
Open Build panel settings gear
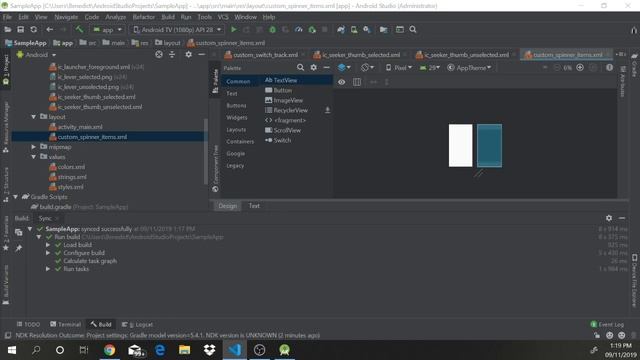pyautogui.click(x=609, y=218)
